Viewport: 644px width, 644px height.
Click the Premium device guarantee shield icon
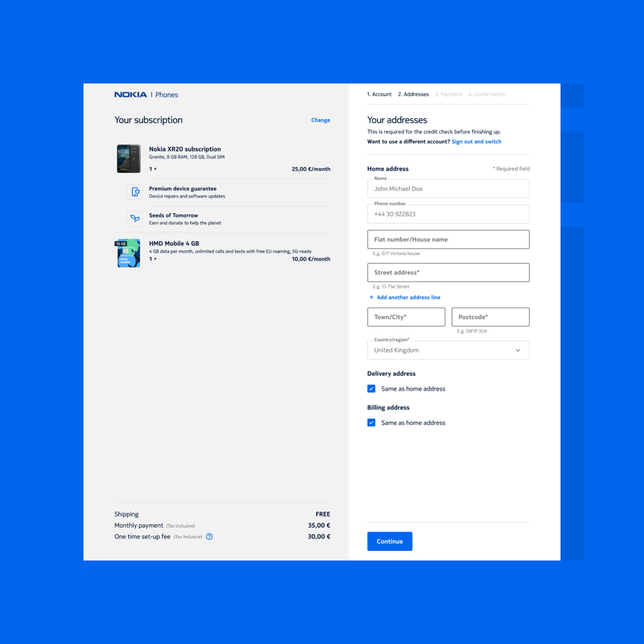[135, 192]
